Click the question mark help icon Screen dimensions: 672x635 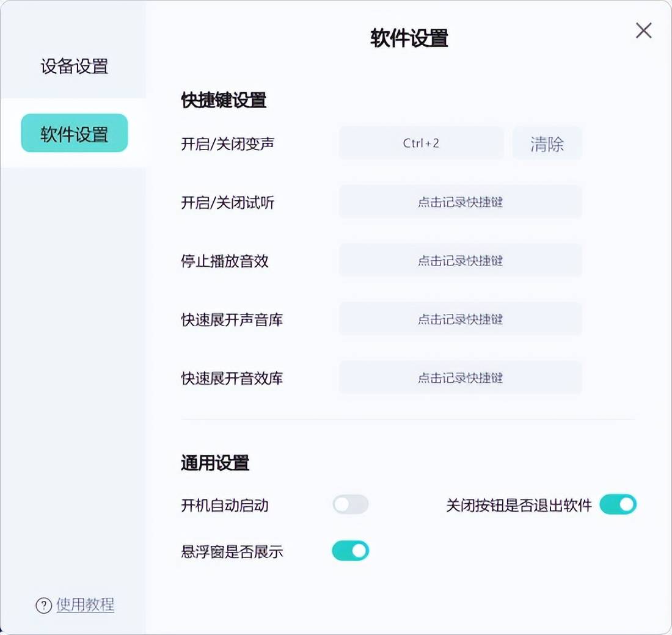[44, 606]
